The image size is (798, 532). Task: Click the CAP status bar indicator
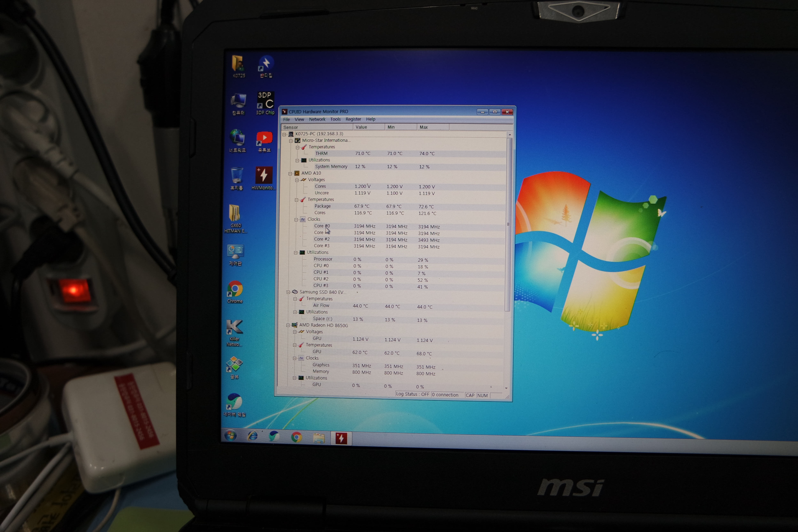[470, 395]
